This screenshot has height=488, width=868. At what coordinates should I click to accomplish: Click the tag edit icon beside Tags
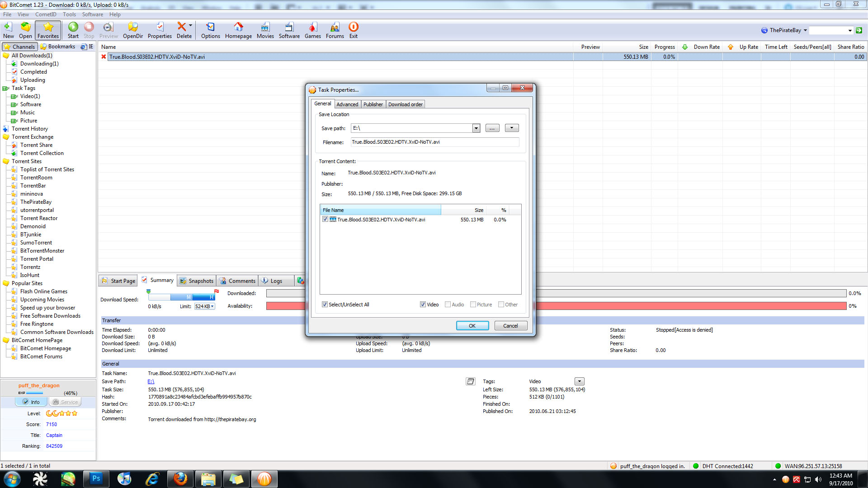coord(470,381)
